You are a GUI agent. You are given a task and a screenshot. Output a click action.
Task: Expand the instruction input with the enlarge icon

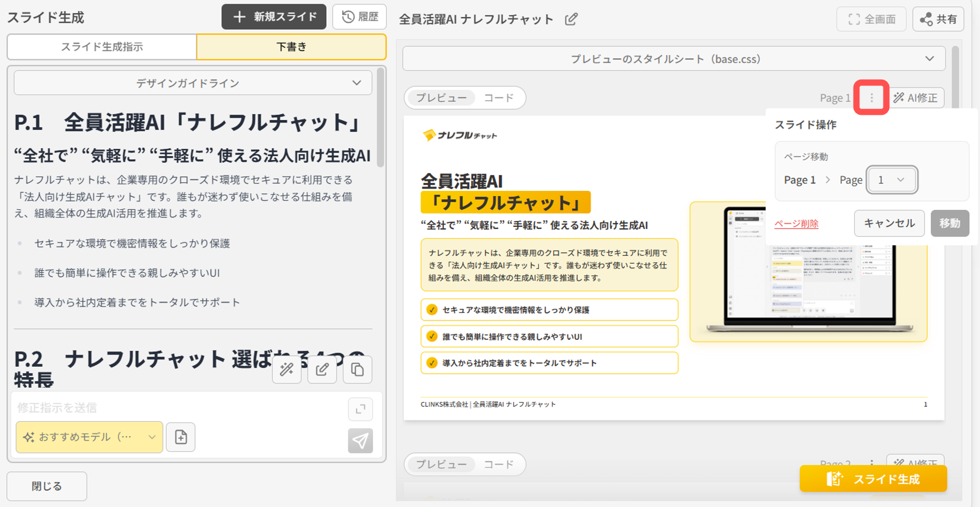point(360,409)
